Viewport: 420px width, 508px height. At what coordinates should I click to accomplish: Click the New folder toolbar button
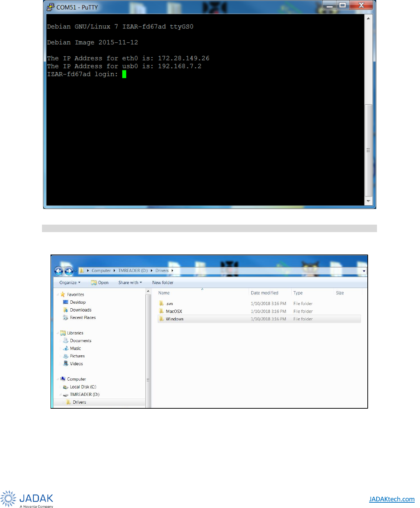[163, 283]
